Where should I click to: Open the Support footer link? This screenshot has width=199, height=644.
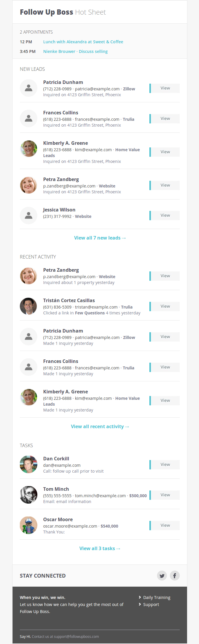pos(151,605)
